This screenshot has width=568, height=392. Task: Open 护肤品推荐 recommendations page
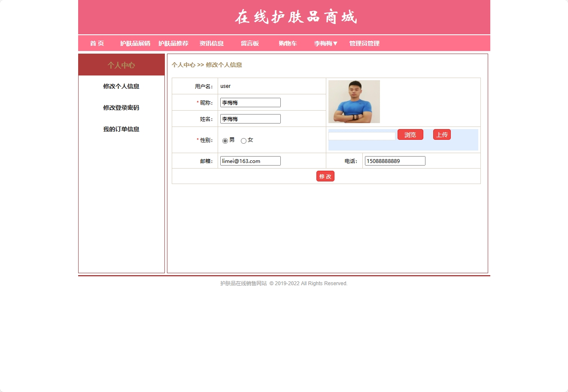pos(174,43)
